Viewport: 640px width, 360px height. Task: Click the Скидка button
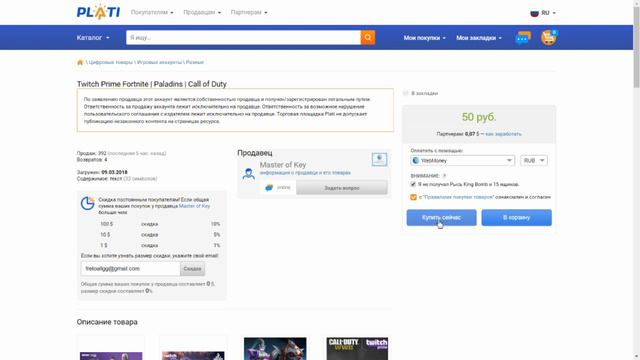pyautogui.click(x=192, y=269)
